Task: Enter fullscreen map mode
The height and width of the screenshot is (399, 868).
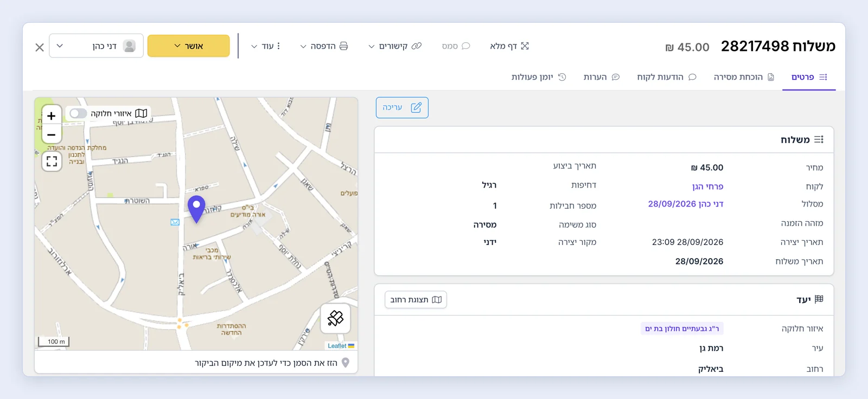Action: click(52, 161)
